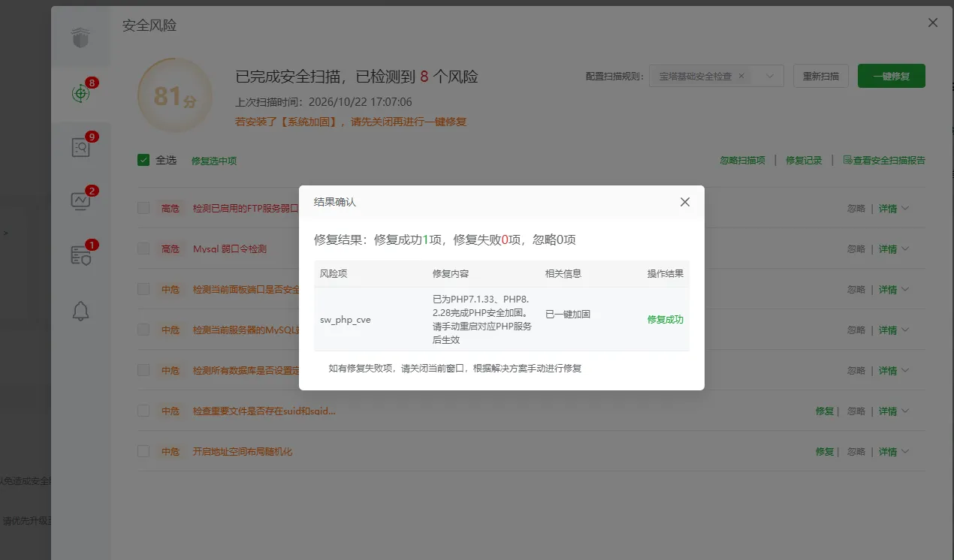Click 修复 on the 开启地址空间布局随机化 row
954x560 pixels.
(x=825, y=452)
